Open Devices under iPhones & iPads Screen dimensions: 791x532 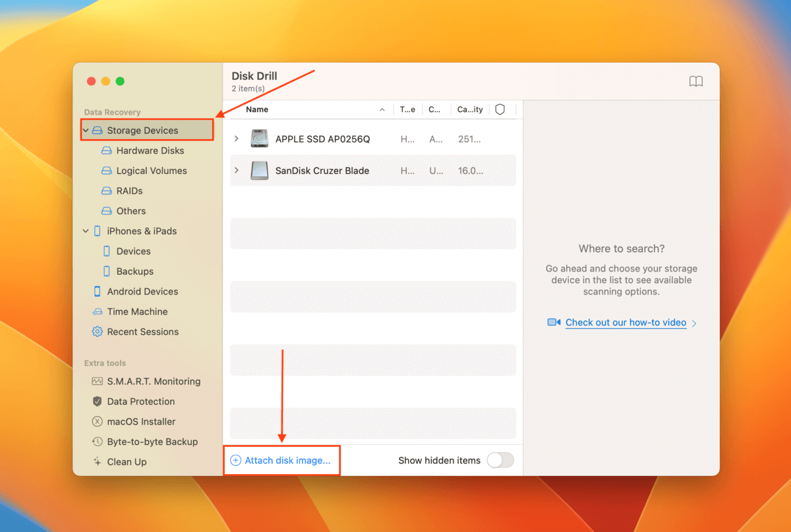[x=134, y=251]
